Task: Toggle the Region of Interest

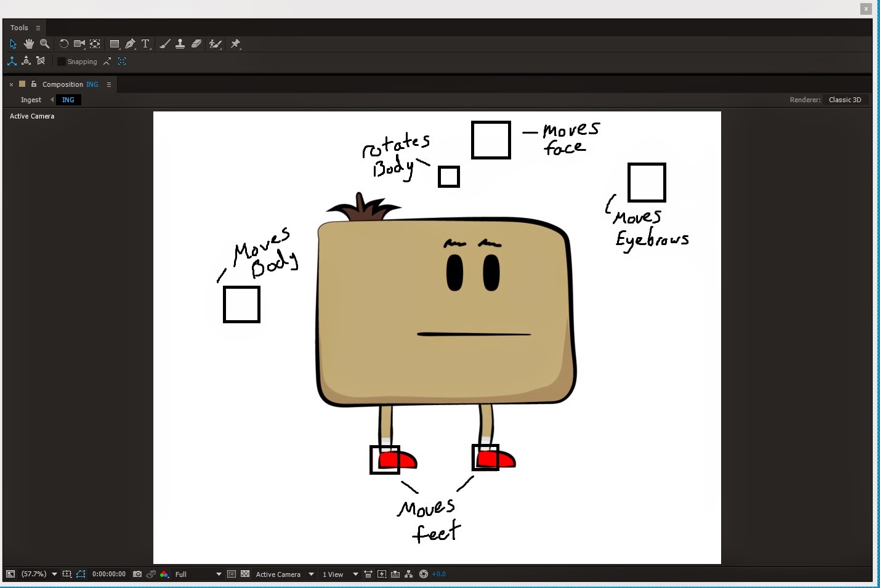Action: (x=231, y=574)
